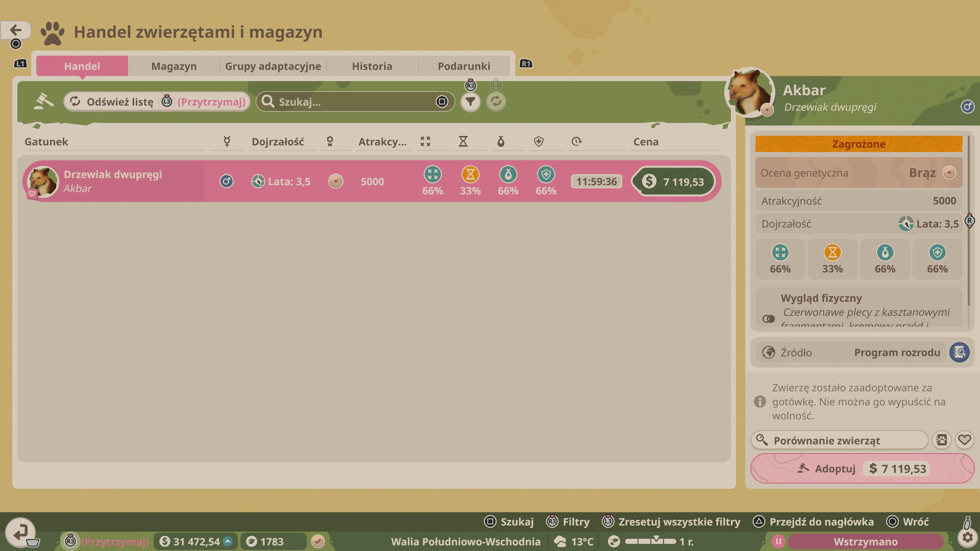The width and height of the screenshot is (980, 551).
Task: Select the Podarunki tab
Action: click(x=464, y=66)
